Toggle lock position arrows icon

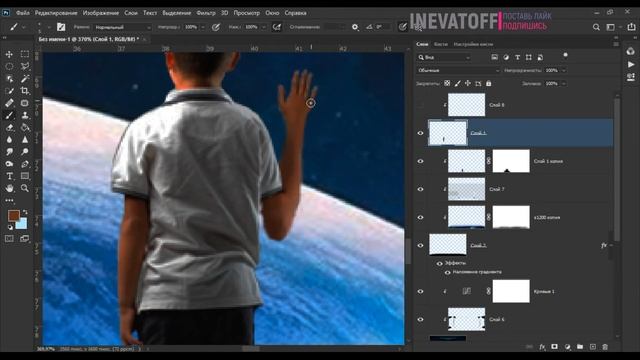468,83
